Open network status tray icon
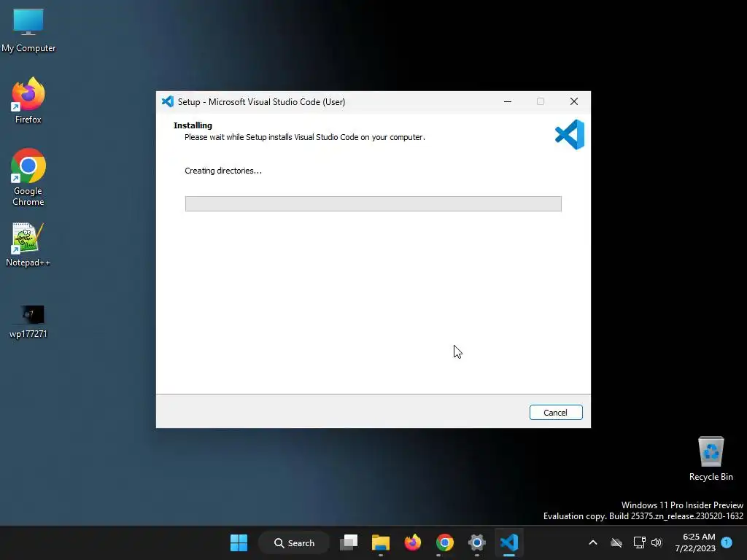Image resolution: width=747 pixels, height=560 pixels. 639,542
